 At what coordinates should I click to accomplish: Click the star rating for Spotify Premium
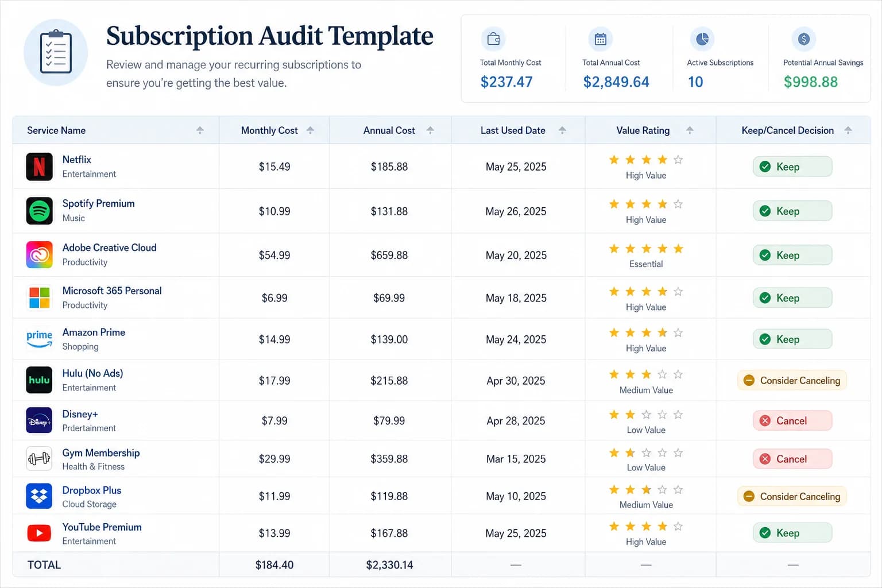646,204
